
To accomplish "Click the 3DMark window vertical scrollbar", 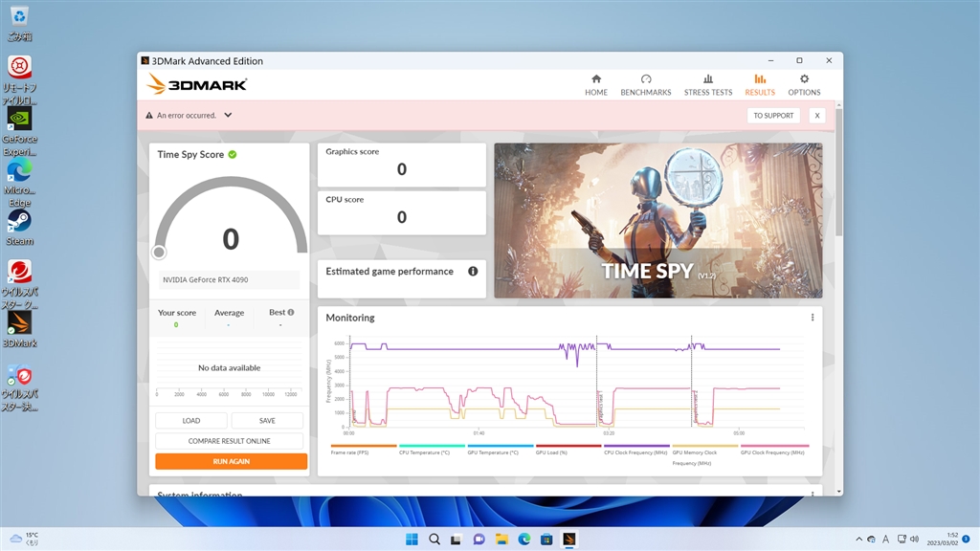I will click(838, 172).
